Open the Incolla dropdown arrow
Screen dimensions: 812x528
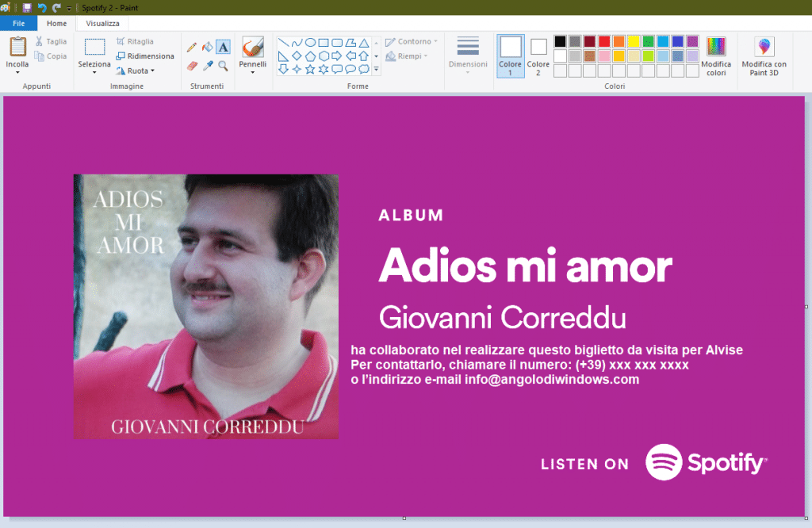[17, 72]
